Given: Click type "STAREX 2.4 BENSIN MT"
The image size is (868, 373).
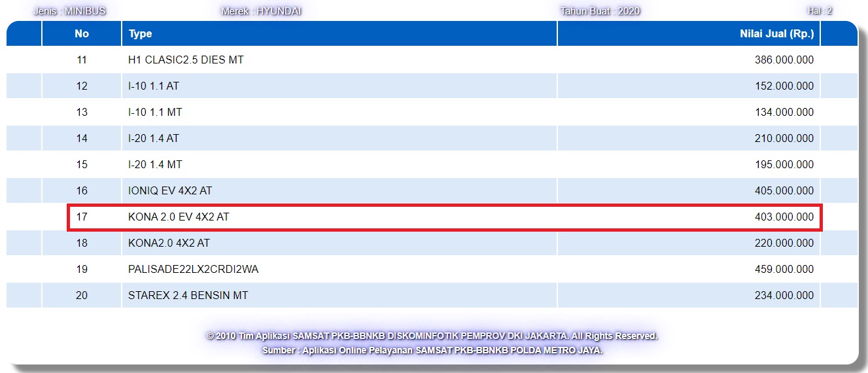Looking at the screenshot, I should coord(188,295).
